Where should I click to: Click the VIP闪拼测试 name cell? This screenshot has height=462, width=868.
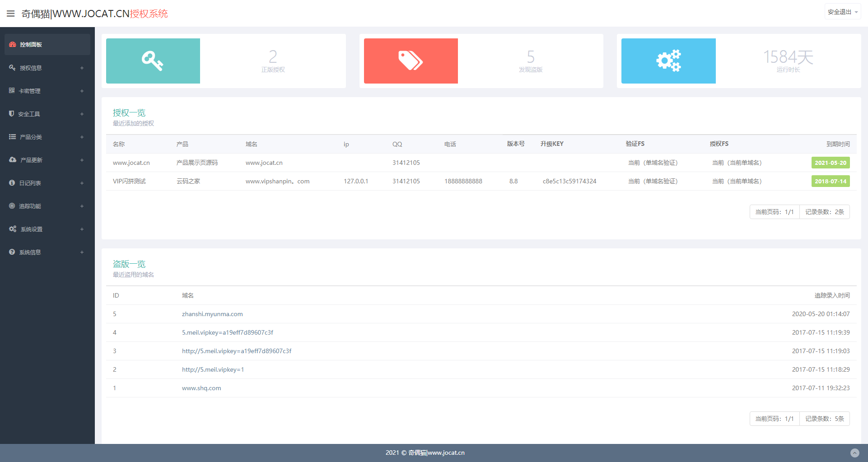(x=129, y=181)
